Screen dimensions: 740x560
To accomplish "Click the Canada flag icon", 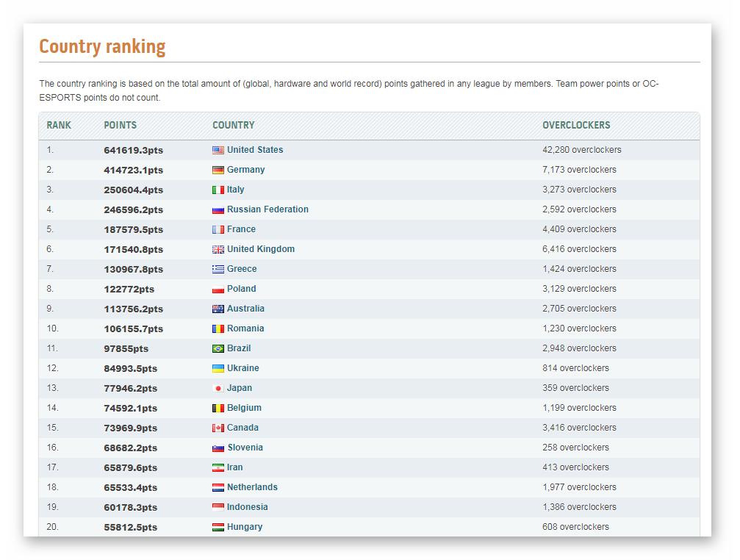I will coord(218,428).
